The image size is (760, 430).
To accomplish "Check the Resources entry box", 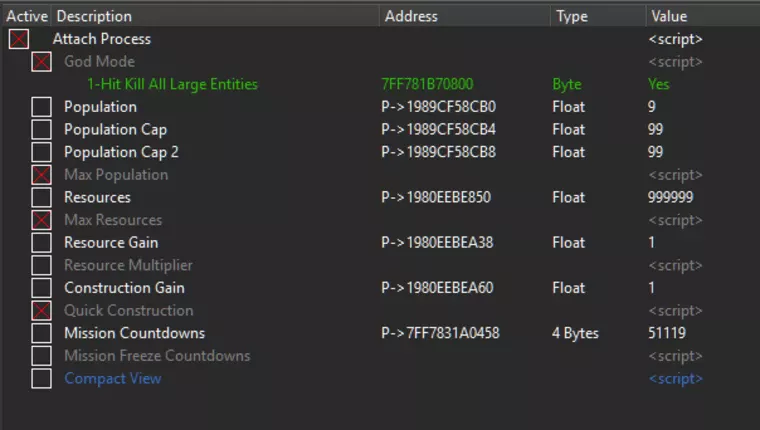I will point(41,198).
